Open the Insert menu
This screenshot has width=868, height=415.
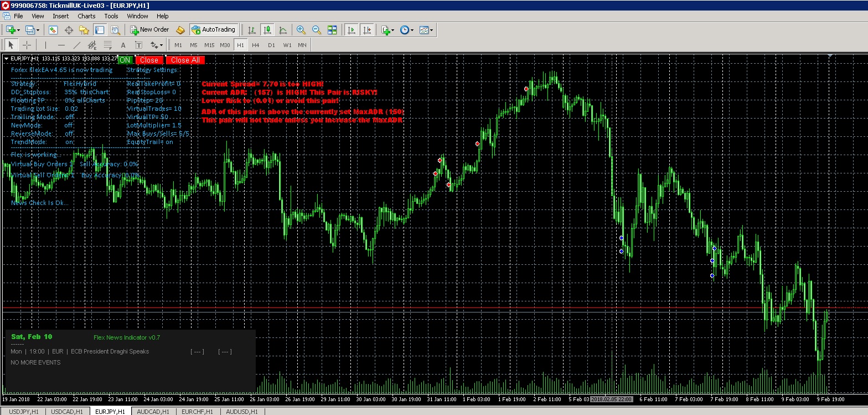point(61,16)
